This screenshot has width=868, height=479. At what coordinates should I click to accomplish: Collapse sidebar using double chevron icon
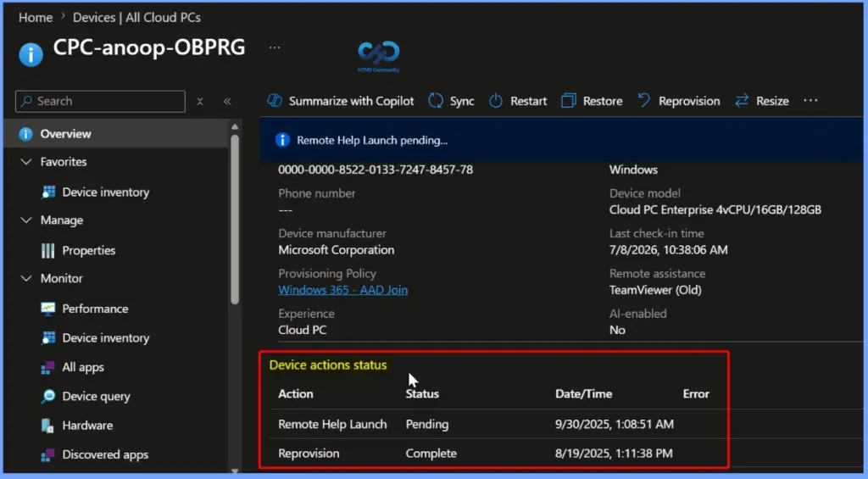click(227, 102)
